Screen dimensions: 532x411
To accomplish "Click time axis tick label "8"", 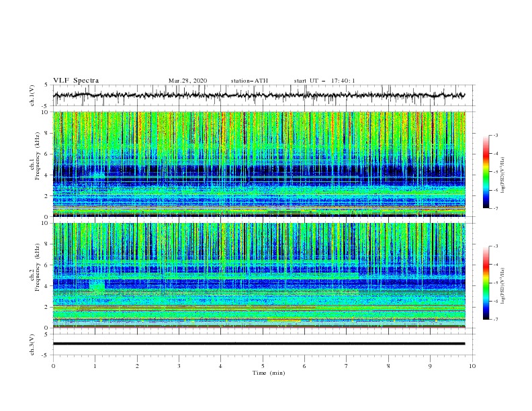I will click(388, 366).
